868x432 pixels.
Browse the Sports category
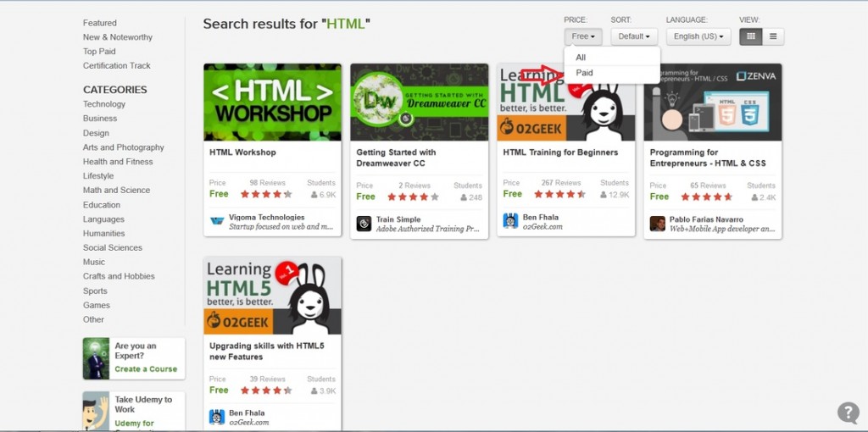click(x=95, y=291)
